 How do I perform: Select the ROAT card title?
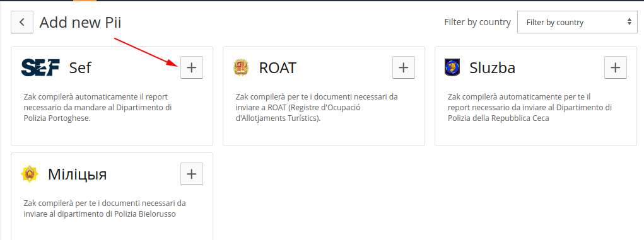click(278, 67)
